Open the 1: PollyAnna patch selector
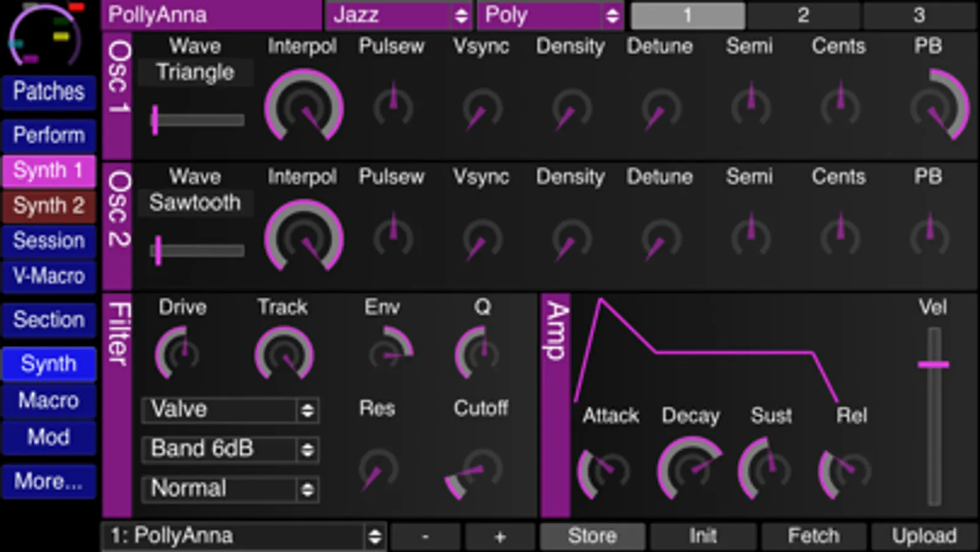Screen dimensions: 980x552 click(243, 536)
